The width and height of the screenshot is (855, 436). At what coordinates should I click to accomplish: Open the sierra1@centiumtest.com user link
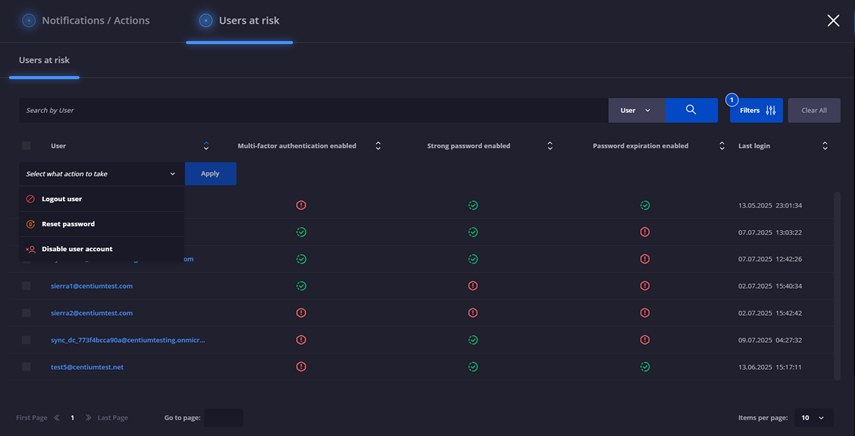pos(92,286)
